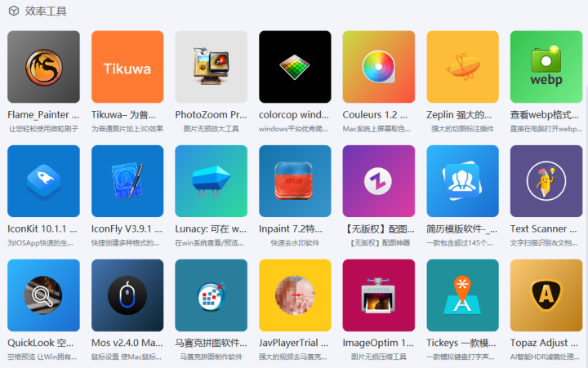The height and width of the screenshot is (368, 588).
Task: Open the colorcop color grid icon
Action: [x=295, y=67]
